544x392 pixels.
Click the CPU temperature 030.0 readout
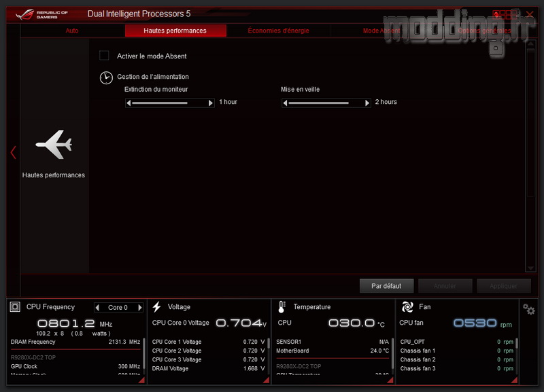click(356, 323)
